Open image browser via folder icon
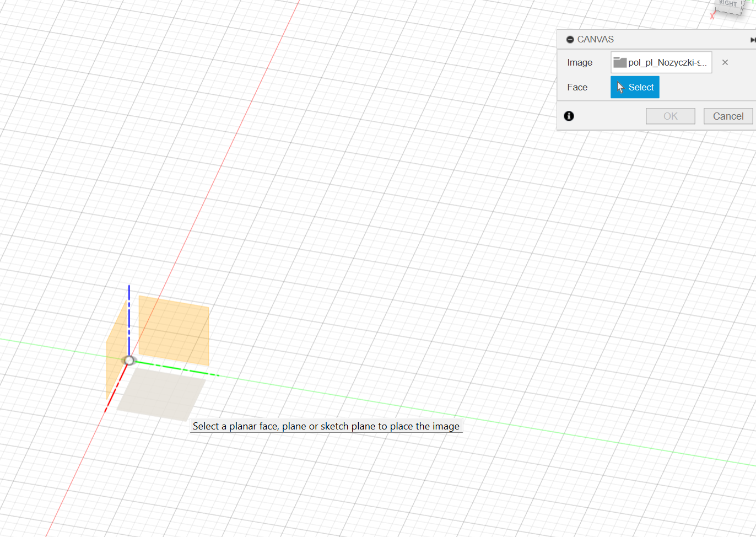756x537 pixels. [620, 62]
